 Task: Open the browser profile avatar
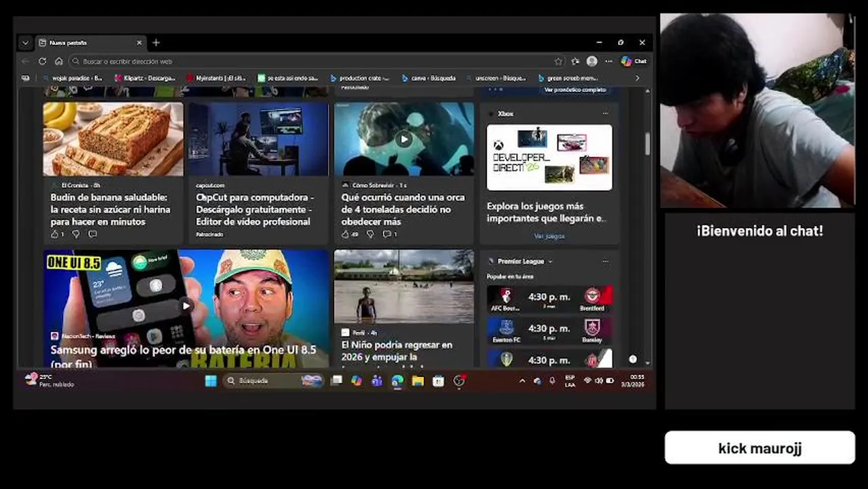pyautogui.click(x=592, y=61)
